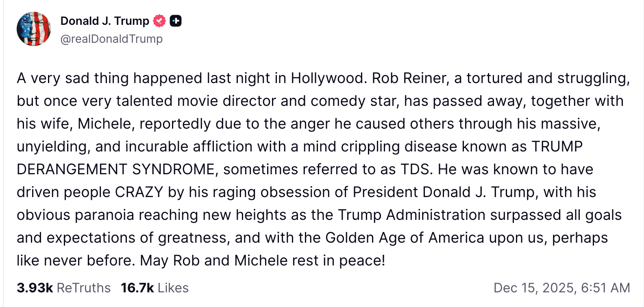Image resolution: width=644 pixels, height=307 pixels.
Task: View the 16.7k Likes count
Action: coord(137,288)
